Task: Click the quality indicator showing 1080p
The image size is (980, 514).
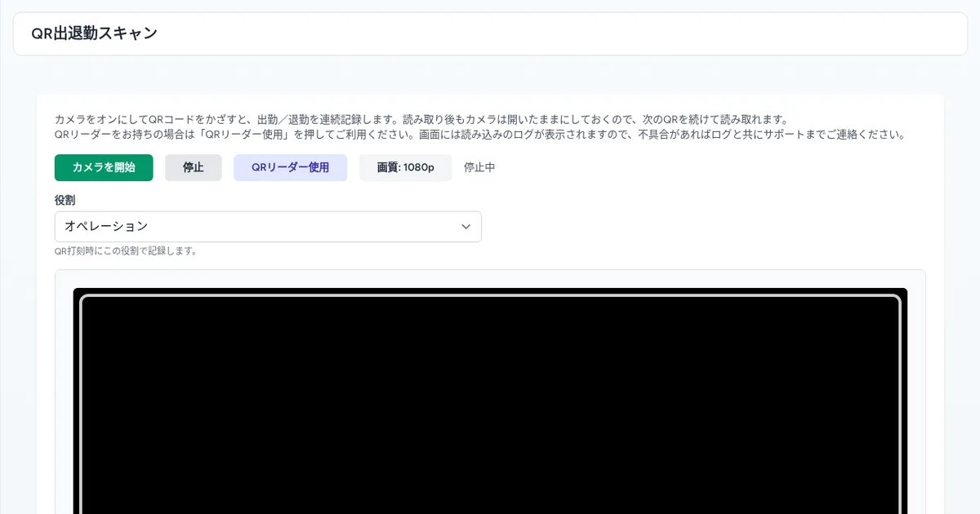Action: point(405,167)
